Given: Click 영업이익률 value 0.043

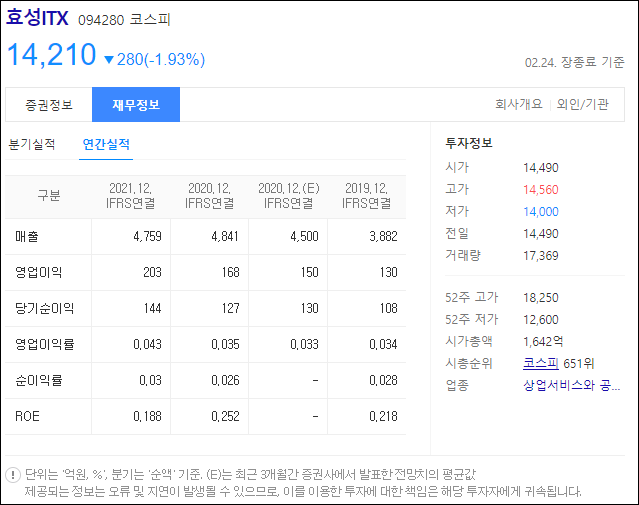Looking at the screenshot, I should (x=147, y=344).
